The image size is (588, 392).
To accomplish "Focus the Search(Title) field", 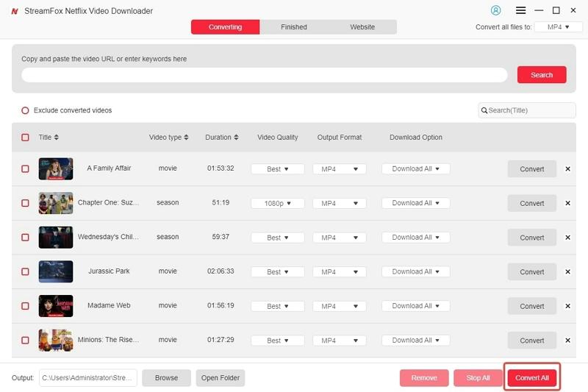I will (x=527, y=110).
